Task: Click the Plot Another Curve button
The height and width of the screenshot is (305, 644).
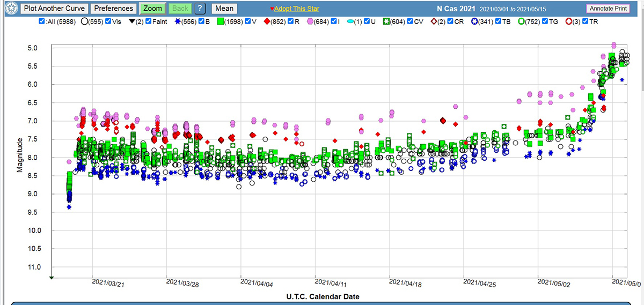Action: tap(54, 9)
